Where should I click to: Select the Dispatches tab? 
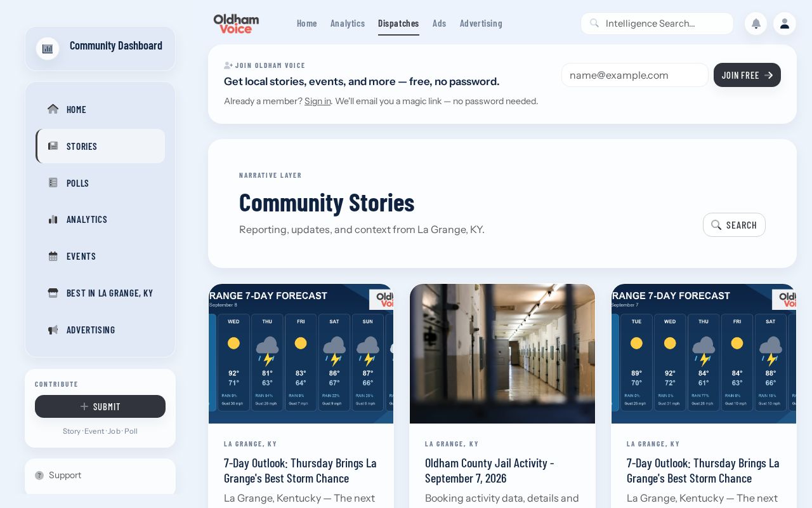(398, 23)
